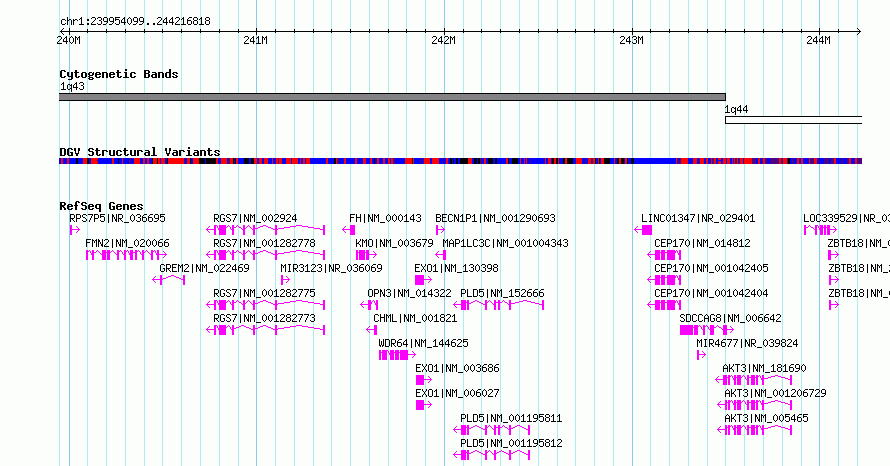890x466 pixels.
Task: Click the KMO|NM_003679 gene label
Action: [x=394, y=244]
